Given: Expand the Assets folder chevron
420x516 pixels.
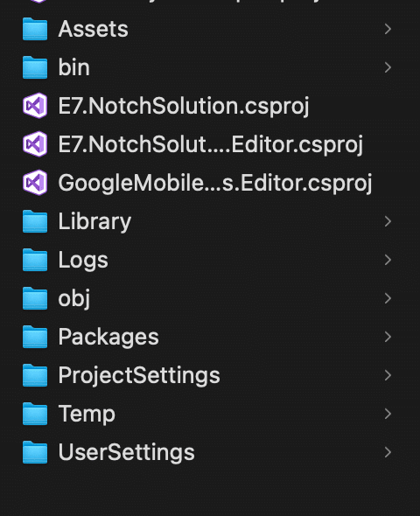Looking at the screenshot, I should [x=388, y=29].
